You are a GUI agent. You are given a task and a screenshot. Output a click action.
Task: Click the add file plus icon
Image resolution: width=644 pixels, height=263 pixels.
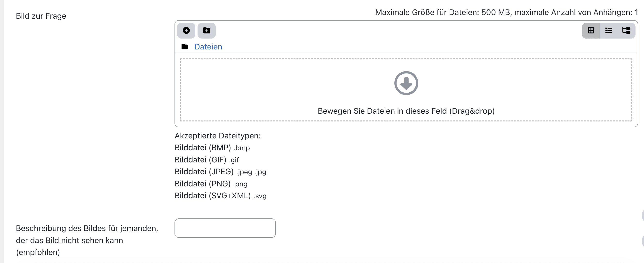tap(186, 31)
